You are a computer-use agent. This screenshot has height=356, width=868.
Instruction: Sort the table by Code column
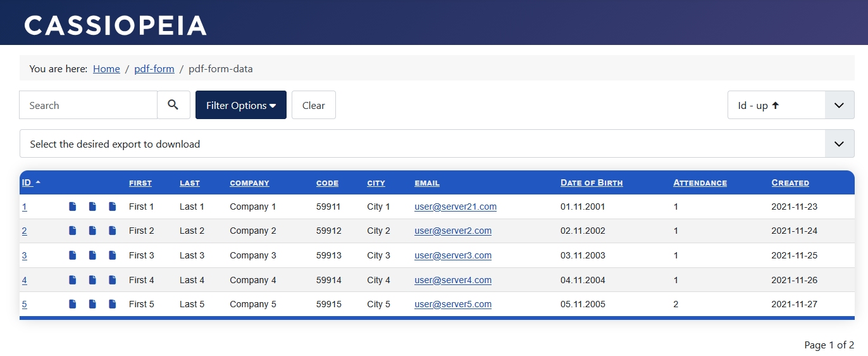327,182
